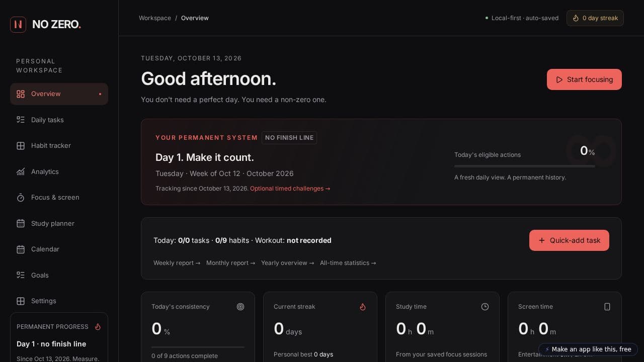Open Daily tasks in sidebar

(59, 120)
